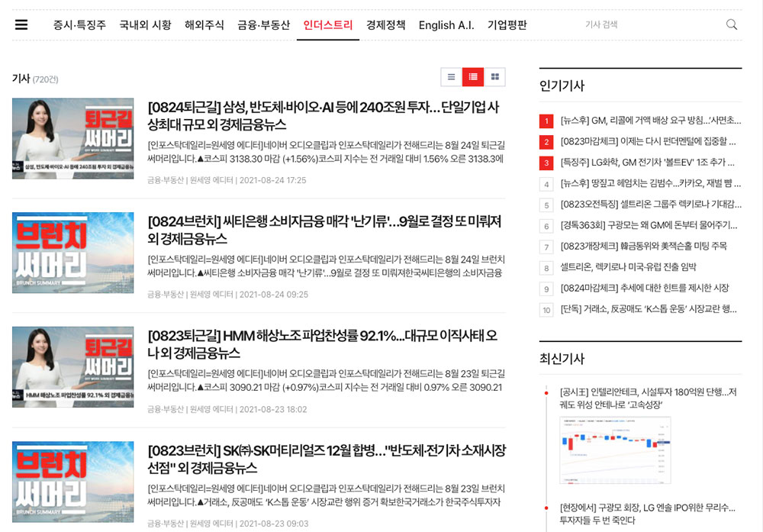Image resolution: width=763 pixels, height=532 pixels.
Task: Click excerpt text of 0824브런치 씨티은행 article
Action: coord(326,266)
